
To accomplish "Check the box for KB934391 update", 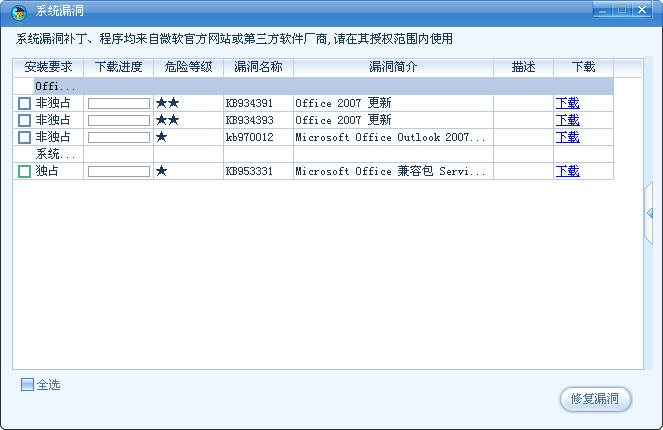I will (25, 103).
